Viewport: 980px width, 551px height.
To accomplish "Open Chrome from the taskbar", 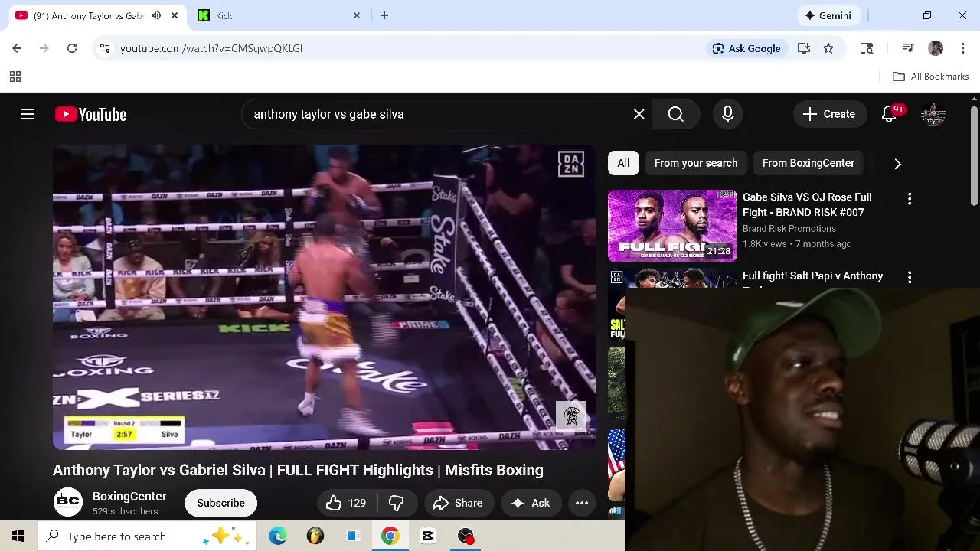I will coord(390,536).
